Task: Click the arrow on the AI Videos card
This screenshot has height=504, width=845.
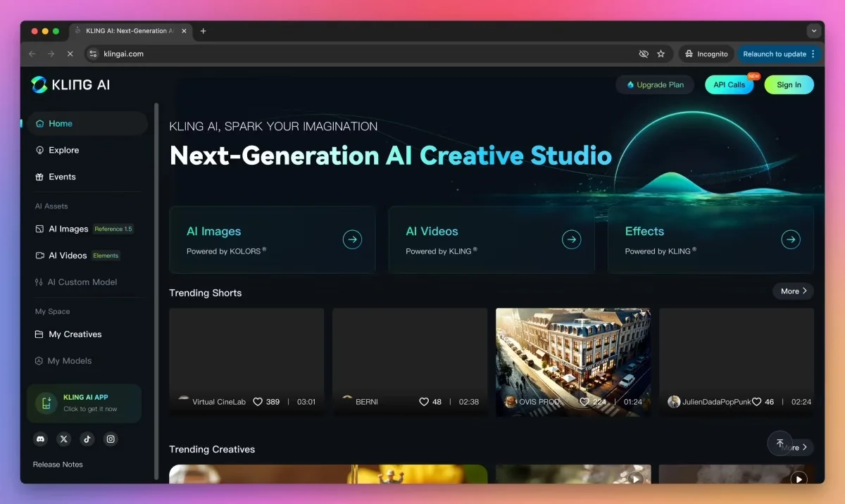Action: click(x=570, y=239)
